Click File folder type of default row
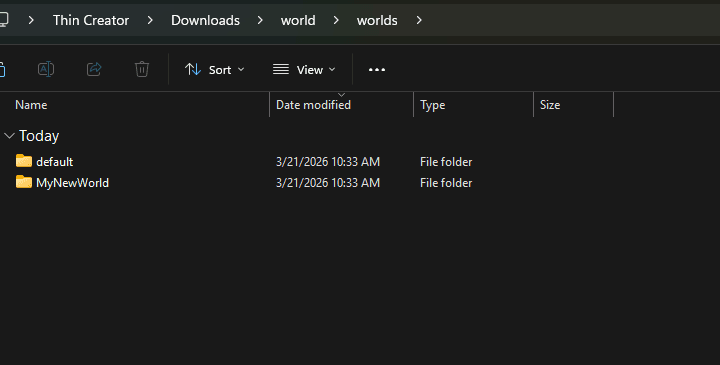 click(446, 162)
